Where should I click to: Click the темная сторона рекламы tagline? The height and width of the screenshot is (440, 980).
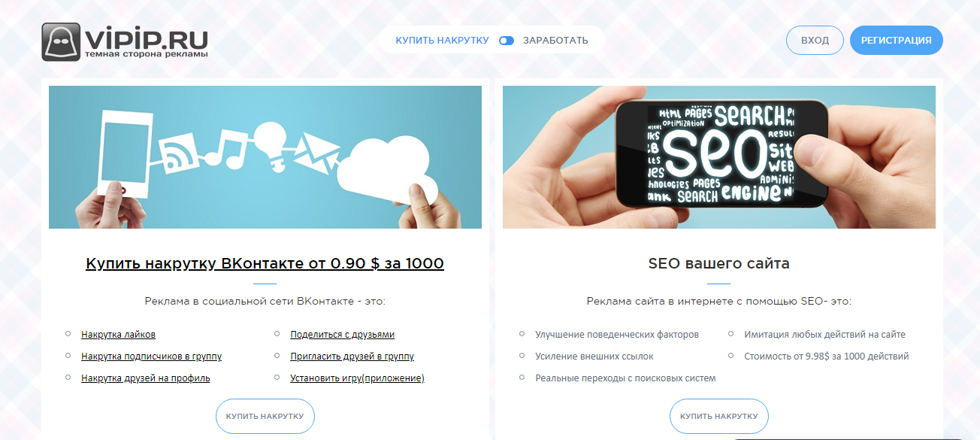[x=147, y=55]
